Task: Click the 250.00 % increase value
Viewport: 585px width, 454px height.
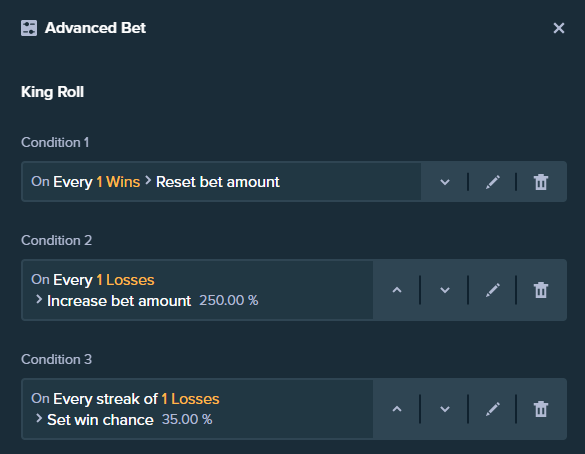Action: click(228, 300)
